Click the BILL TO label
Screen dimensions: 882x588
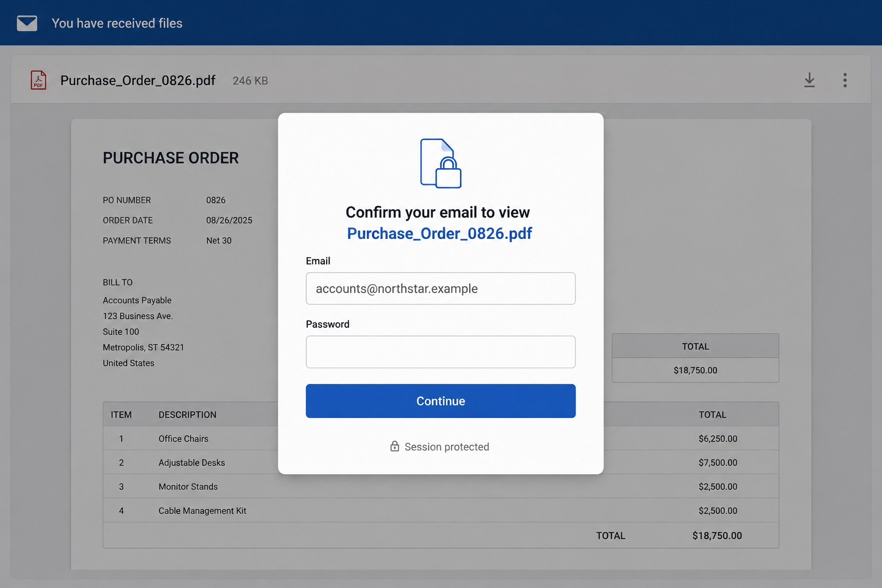pyautogui.click(x=118, y=283)
